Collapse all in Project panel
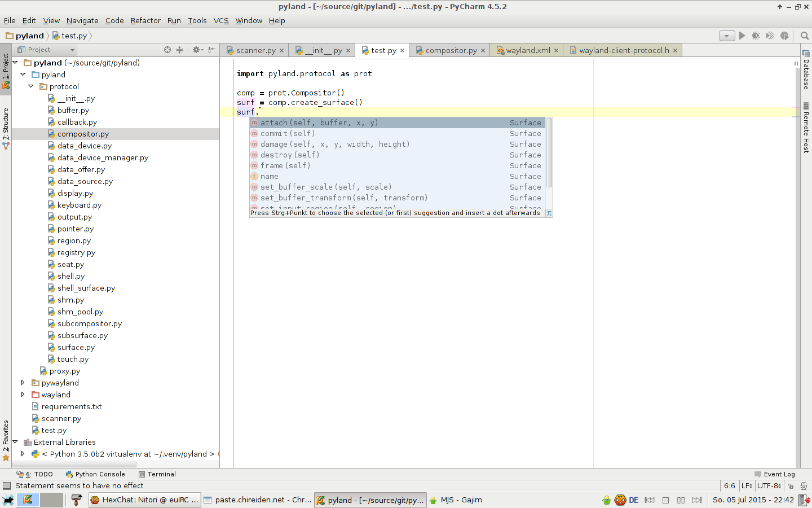This screenshot has width=812, height=508. click(180, 50)
